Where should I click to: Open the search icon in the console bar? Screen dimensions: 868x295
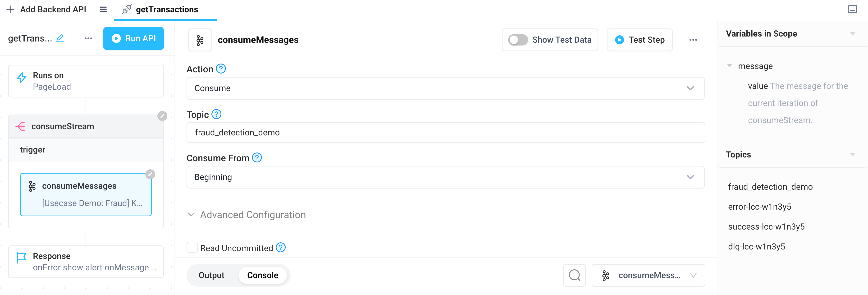click(x=574, y=275)
